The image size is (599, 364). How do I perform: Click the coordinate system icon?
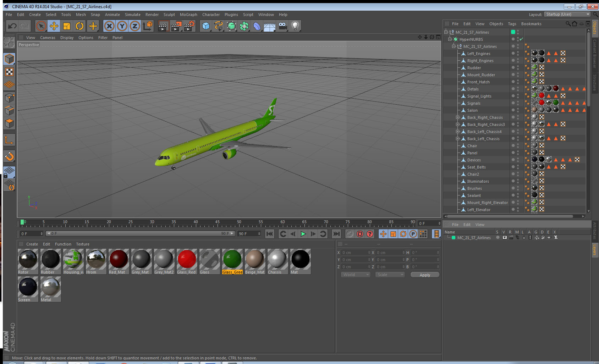pos(148,26)
